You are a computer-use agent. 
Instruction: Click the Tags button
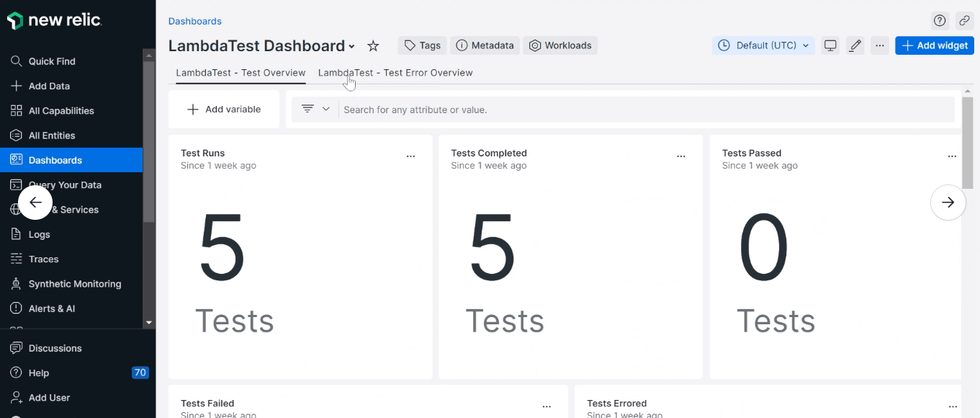[x=422, y=45]
